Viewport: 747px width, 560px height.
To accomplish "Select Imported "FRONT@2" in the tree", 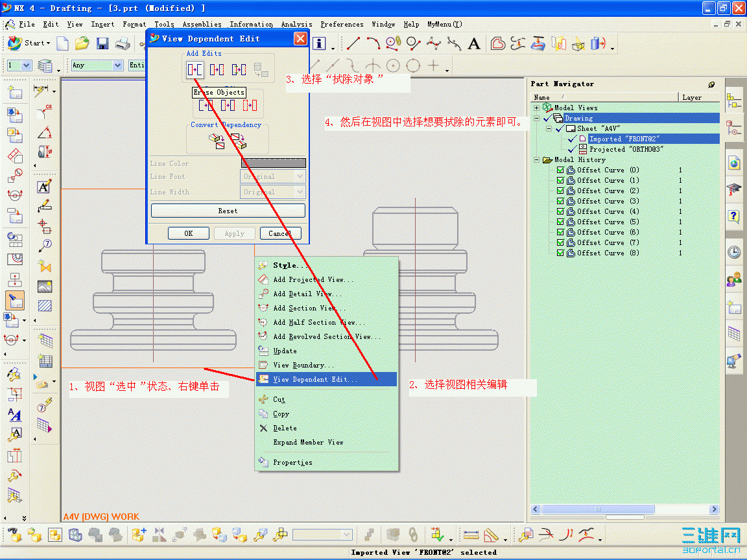I will [624, 139].
